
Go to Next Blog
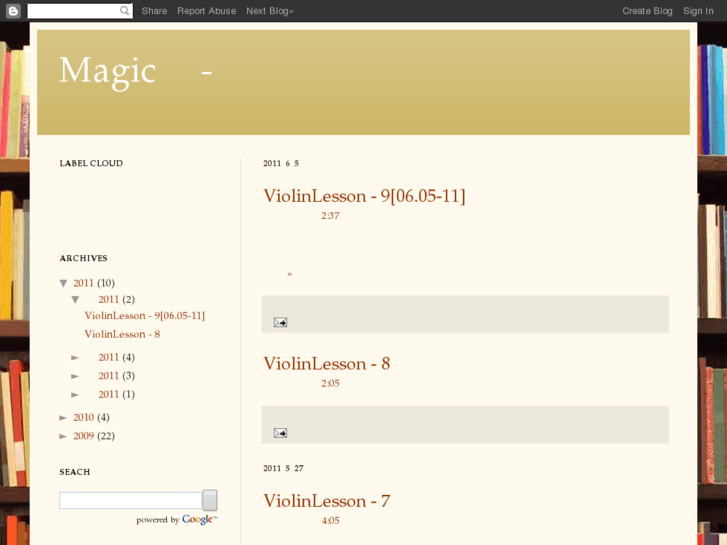[269, 11]
